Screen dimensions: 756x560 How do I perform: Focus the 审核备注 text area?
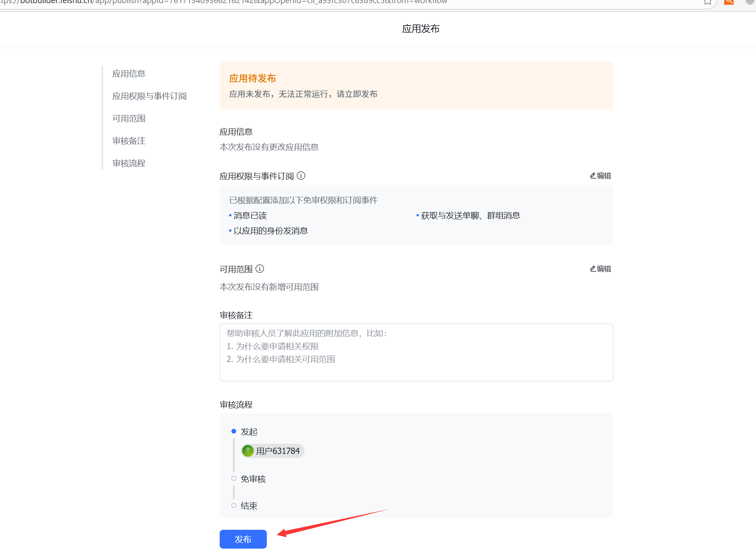pos(416,352)
